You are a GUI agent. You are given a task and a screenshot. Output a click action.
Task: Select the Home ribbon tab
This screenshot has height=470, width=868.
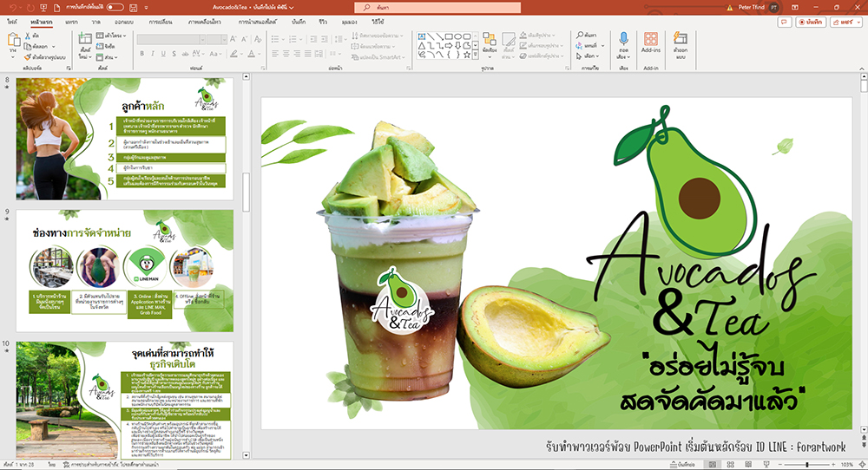[x=42, y=22]
